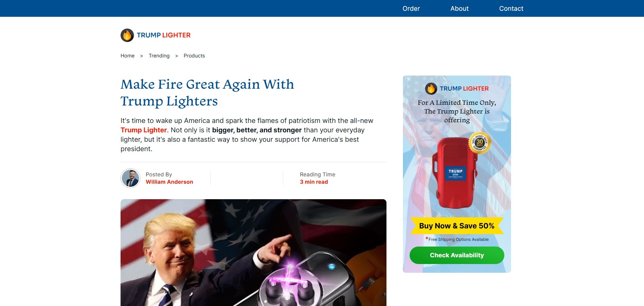644x306 pixels.
Task: Click the author name William Anderson
Action: point(169,182)
